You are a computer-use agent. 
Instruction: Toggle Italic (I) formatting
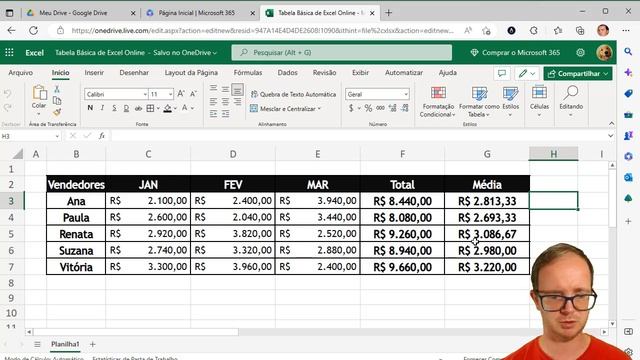102,108
